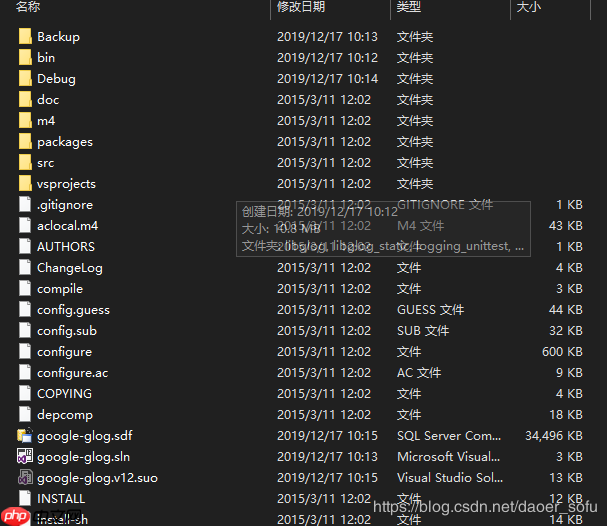Image resolution: width=607 pixels, height=526 pixels.
Task: Click the .gitignore file icon
Action: point(25,204)
